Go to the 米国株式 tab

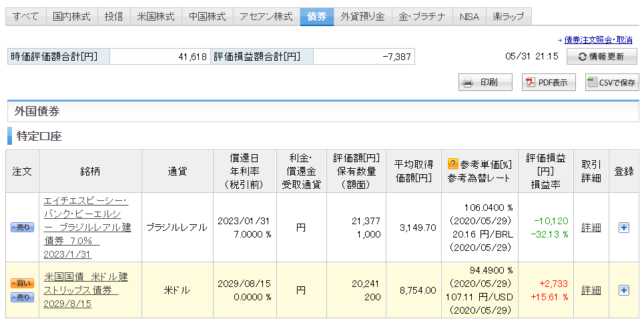(155, 17)
